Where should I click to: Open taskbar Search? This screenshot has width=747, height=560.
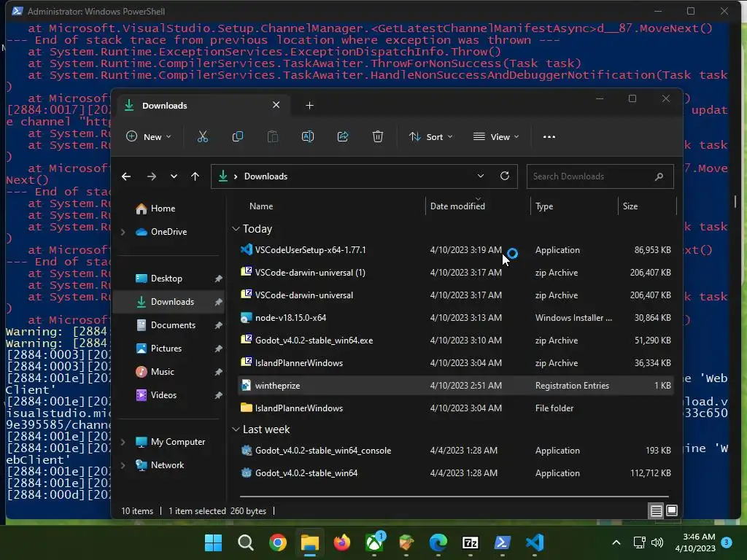(x=245, y=542)
